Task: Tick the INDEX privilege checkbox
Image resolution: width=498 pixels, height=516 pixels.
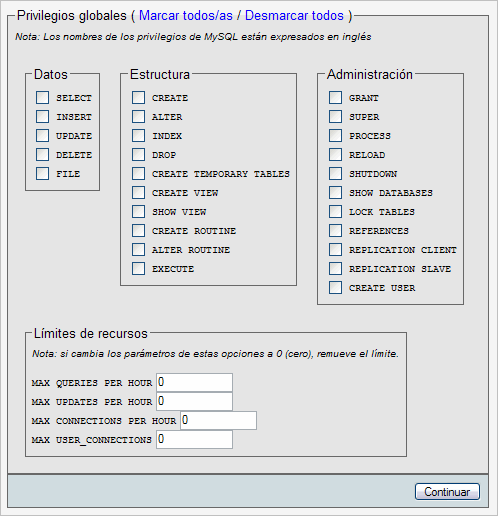Action: click(138, 136)
